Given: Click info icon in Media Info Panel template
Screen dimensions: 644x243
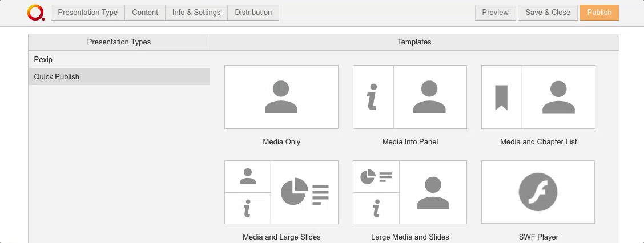Looking at the screenshot, I should pos(372,97).
